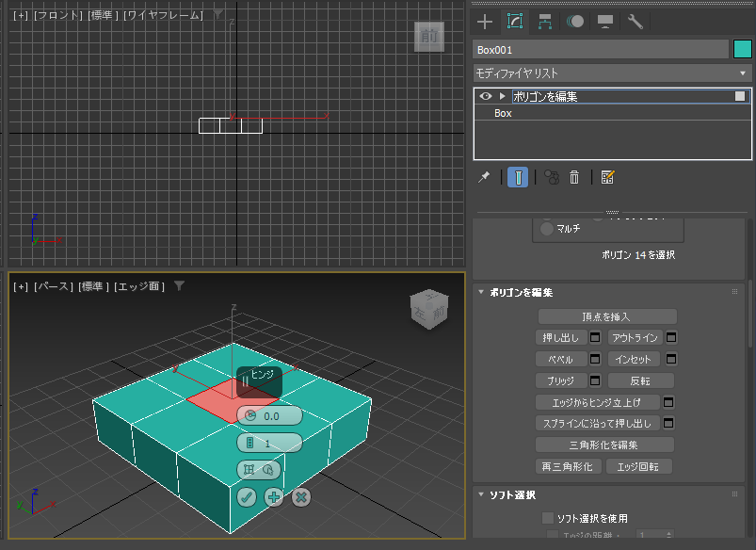Image resolution: width=756 pixels, height=550 pixels.
Task: Open the Hierarchy panel tab
Action: point(545,22)
